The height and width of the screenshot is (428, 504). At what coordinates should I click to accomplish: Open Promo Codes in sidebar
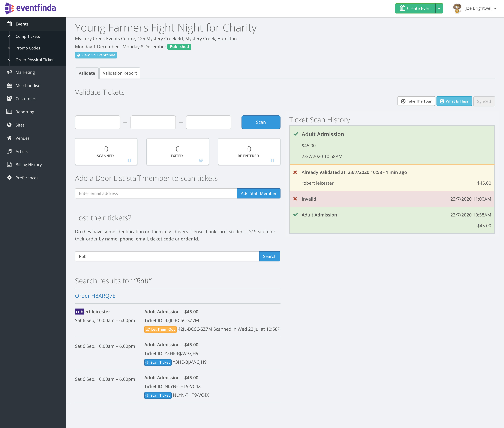(28, 48)
